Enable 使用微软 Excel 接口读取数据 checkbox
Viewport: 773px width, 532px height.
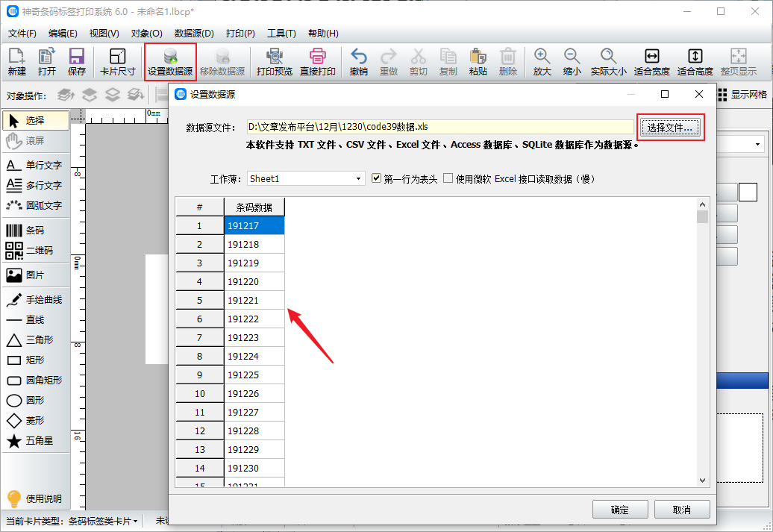click(x=448, y=178)
